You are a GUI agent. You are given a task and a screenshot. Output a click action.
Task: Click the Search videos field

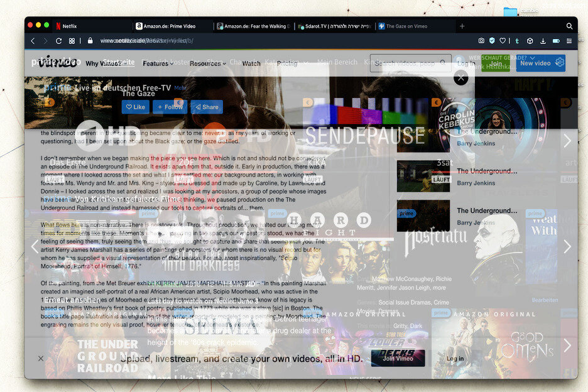coord(410,63)
